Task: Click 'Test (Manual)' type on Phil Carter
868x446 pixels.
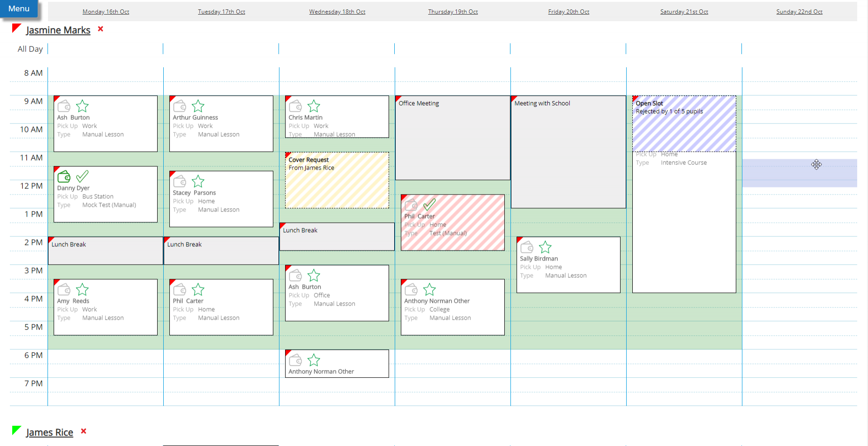Action: click(x=448, y=233)
